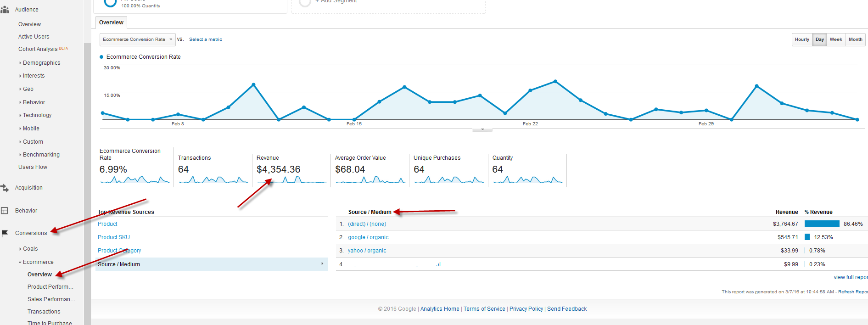Click the collapse arrow below the chart

[x=482, y=129]
